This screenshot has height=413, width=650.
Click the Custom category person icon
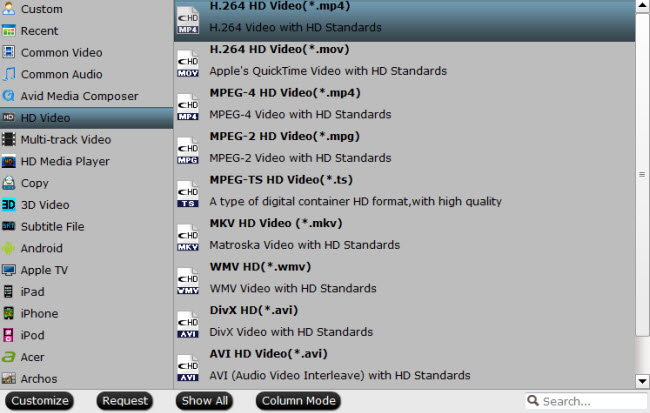pyautogui.click(x=8, y=8)
